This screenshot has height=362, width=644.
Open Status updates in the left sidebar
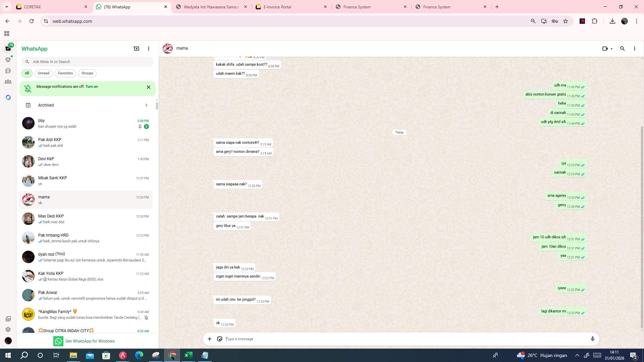pyautogui.click(x=8, y=59)
